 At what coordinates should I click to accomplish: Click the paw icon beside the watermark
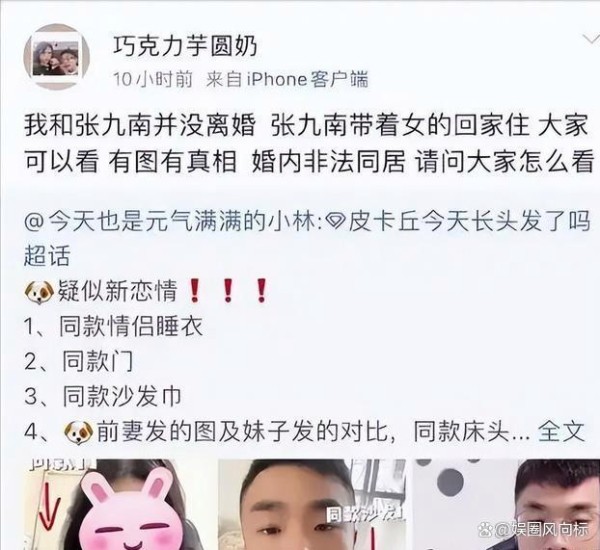(486, 530)
